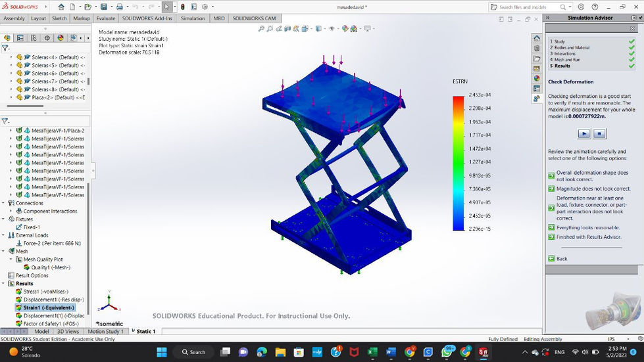The width and height of the screenshot is (644, 362).
Task: Click the Select cursor tool
Action: point(166,7)
